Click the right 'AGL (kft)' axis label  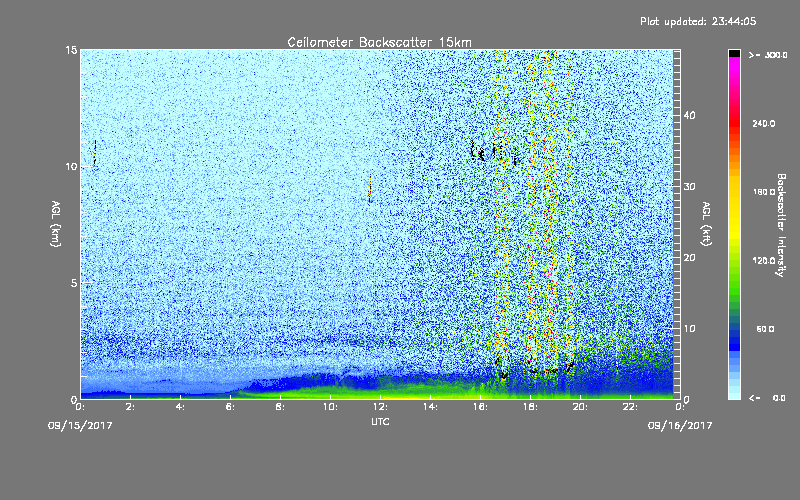(707, 224)
